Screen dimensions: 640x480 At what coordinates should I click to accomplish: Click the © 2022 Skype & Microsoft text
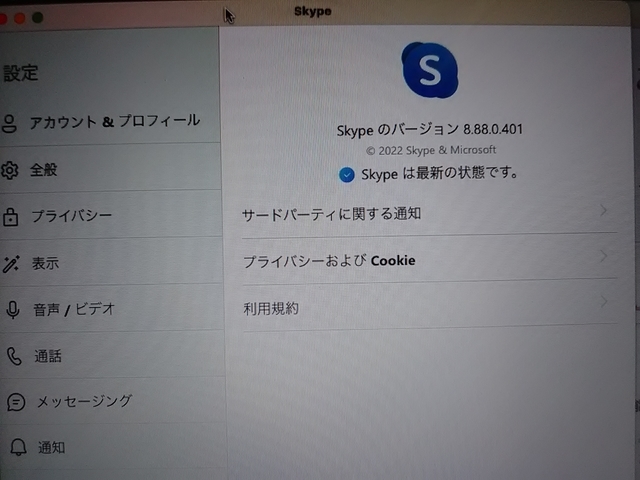tap(431, 151)
